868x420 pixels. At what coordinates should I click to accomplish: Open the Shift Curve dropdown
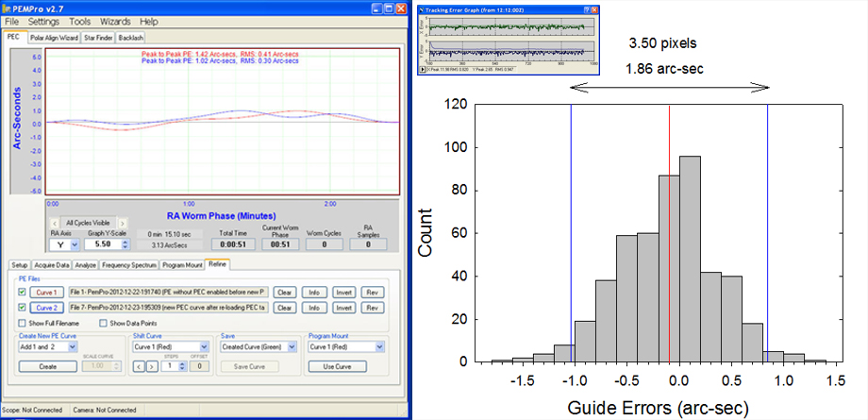(x=207, y=347)
